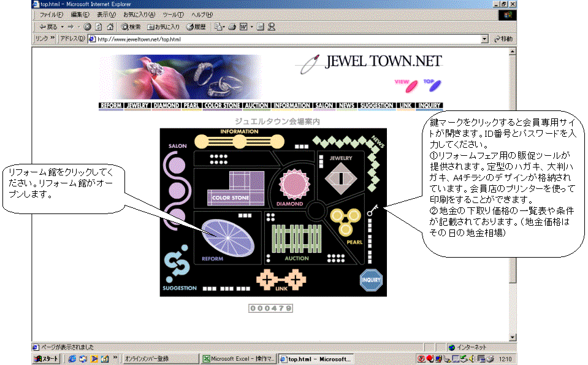
Task: Open the edit button dropdown arrow
Action: [x=251, y=26]
